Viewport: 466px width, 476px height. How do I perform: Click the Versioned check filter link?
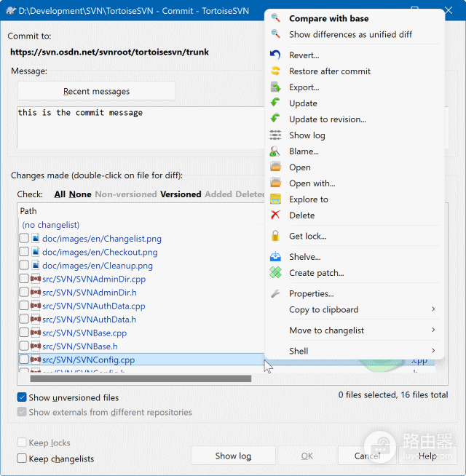point(181,194)
